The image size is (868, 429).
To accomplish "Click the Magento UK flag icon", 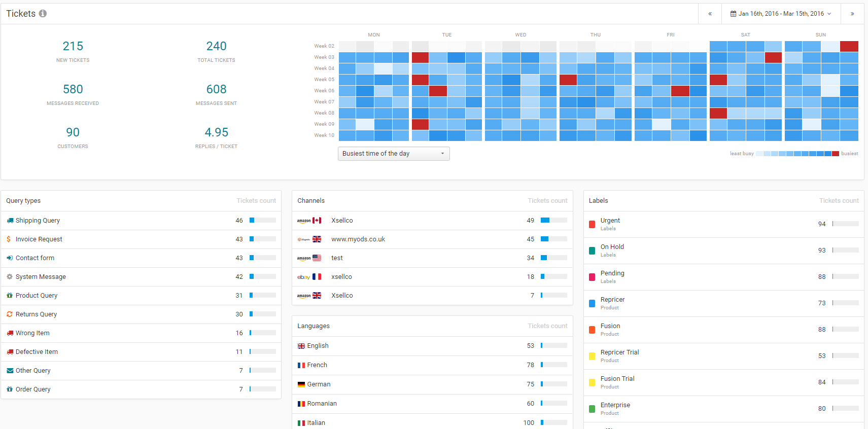I will (317, 239).
